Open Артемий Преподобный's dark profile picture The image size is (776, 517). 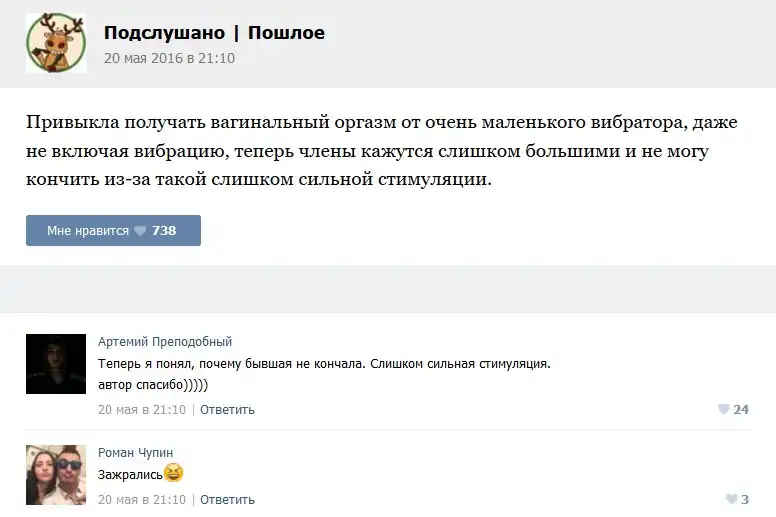pyautogui.click(x=55, y=364)
